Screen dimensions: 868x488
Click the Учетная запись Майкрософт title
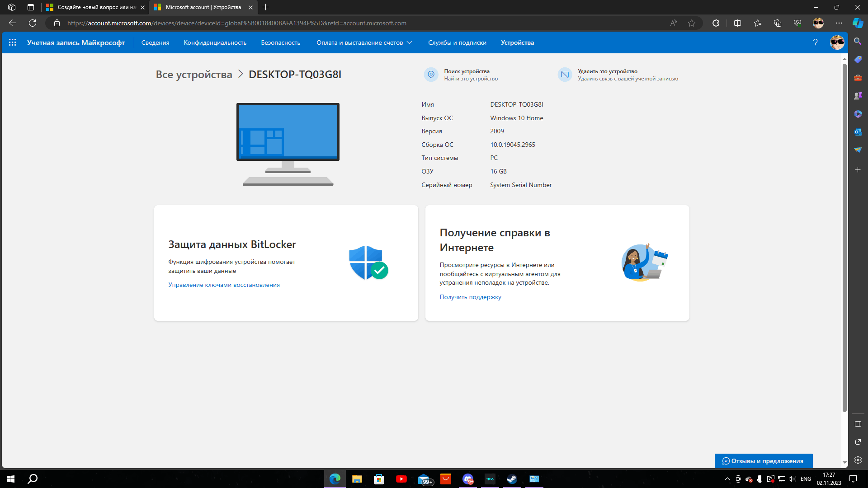coord(75,42)
